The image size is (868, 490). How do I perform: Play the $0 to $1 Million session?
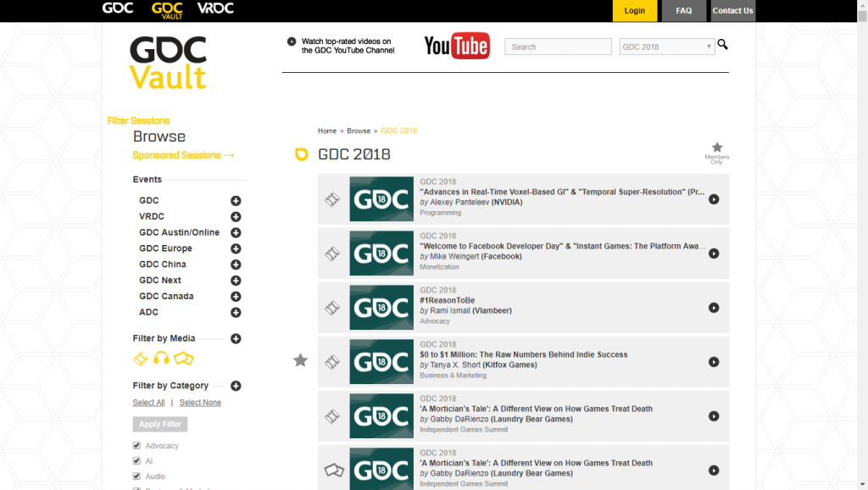714,362
